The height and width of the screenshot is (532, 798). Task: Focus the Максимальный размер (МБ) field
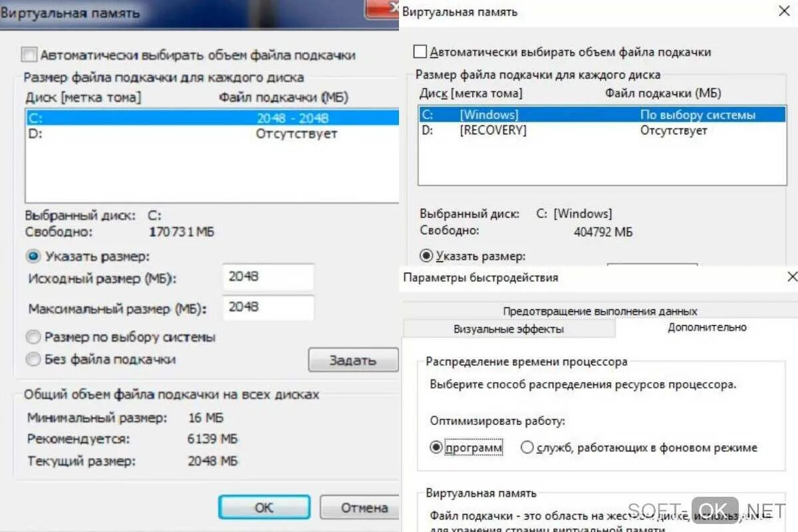pyautogui.click(x=268, y=308)
